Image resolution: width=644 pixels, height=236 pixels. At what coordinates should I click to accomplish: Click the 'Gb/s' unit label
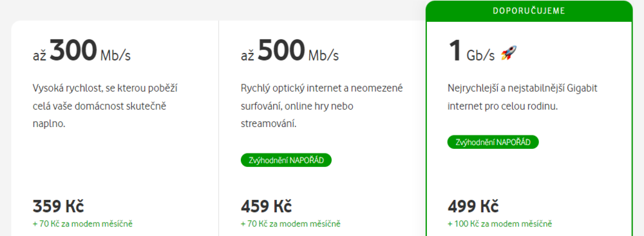tap(480, 55)
